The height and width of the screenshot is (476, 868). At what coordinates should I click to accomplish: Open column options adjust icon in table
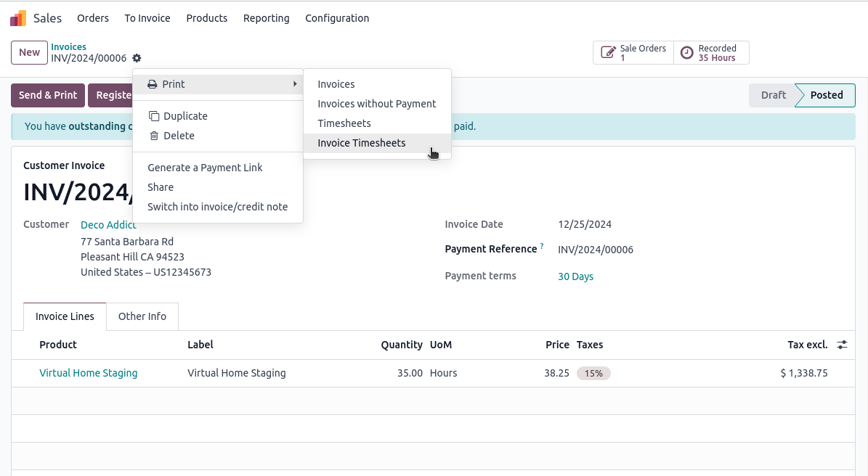click(x=842, y=345)
